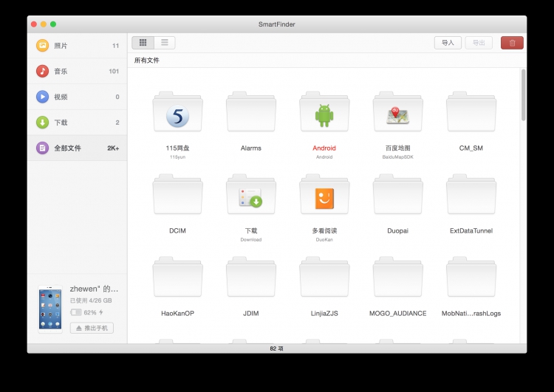The height and width of the screenshot is (392, 554).
Task: Select the 多看阅读 DuoKan folder
Action: click(324, 194)
